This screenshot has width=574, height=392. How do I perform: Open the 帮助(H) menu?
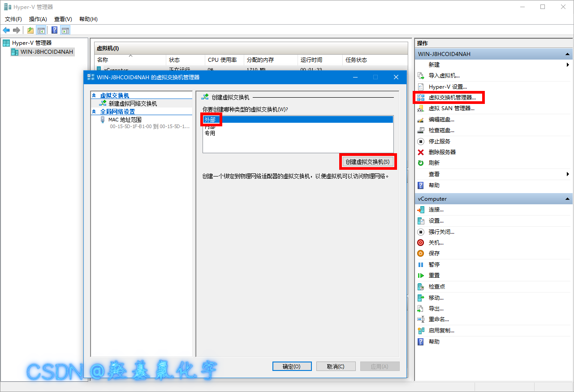pyautogui.click(x=88, y=19)
